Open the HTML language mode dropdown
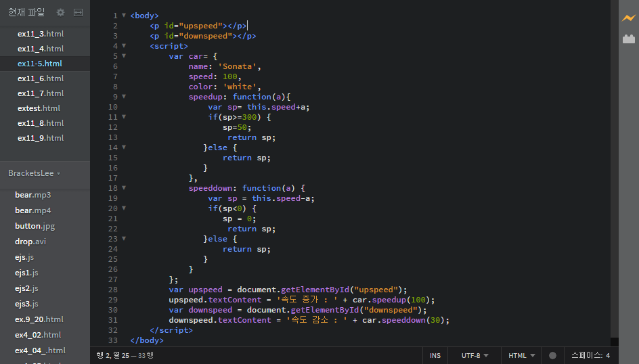The image size is (639, 364). [522, 355]
